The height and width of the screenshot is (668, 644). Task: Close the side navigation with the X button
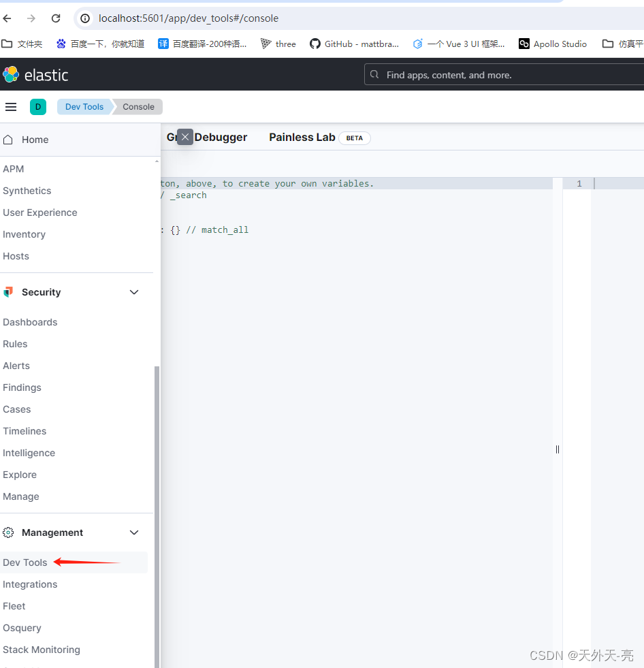tap(185, 137)
